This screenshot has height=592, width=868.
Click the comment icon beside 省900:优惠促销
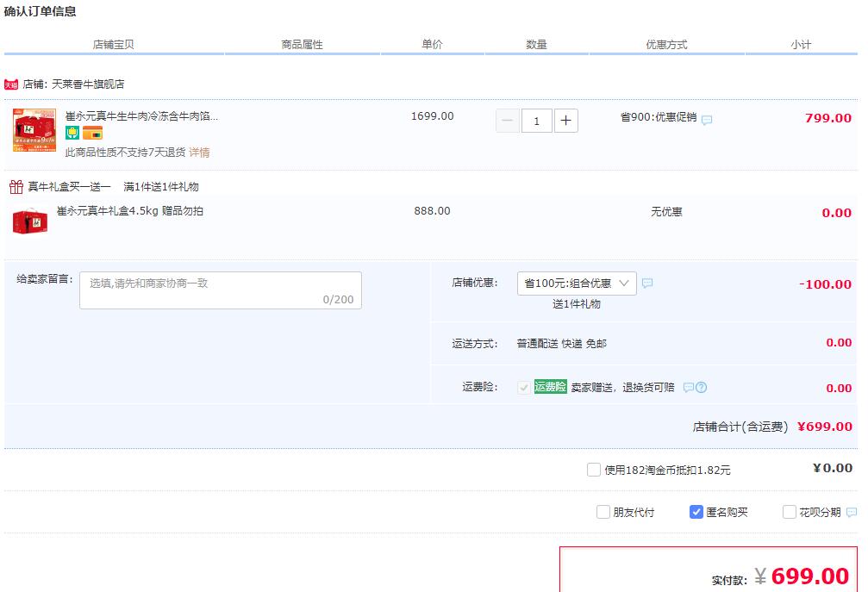[x=707, y=120]
